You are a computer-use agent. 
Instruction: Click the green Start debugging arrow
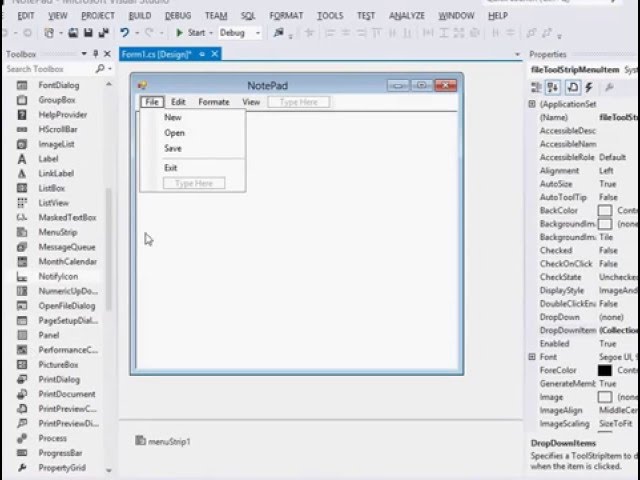click(179, 33)
